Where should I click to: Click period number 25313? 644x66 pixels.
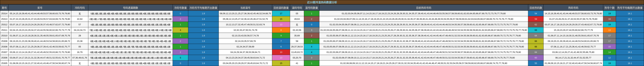tap(4, 19)
